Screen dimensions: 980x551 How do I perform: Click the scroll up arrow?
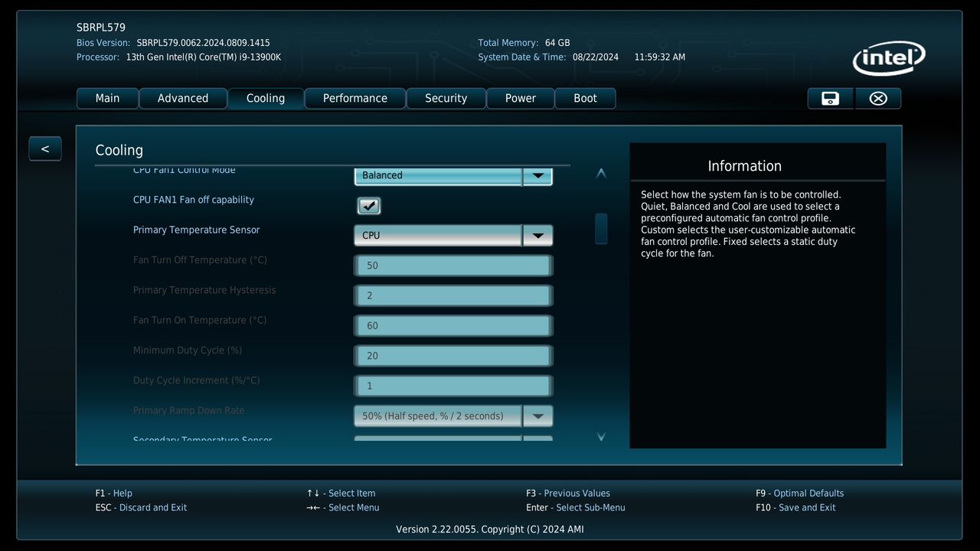click(x=601, y=174)
